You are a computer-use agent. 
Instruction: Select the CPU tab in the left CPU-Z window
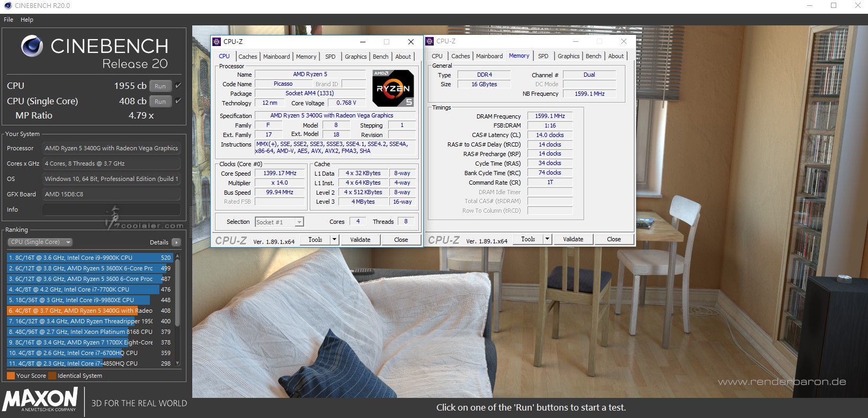(225, 56)
